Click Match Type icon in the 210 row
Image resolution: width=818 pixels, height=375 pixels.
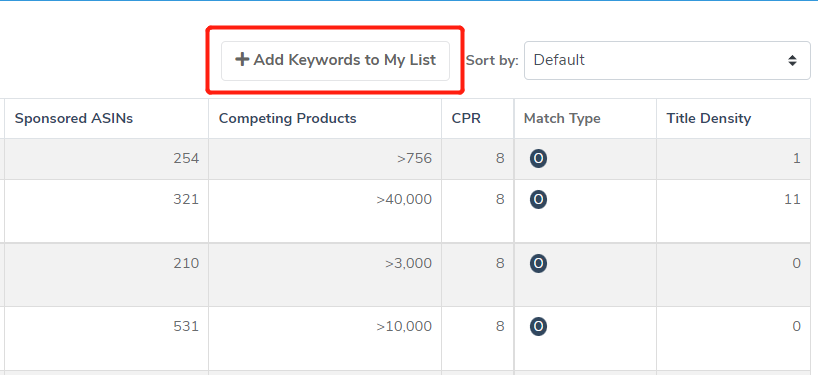(x=538, y=263)
